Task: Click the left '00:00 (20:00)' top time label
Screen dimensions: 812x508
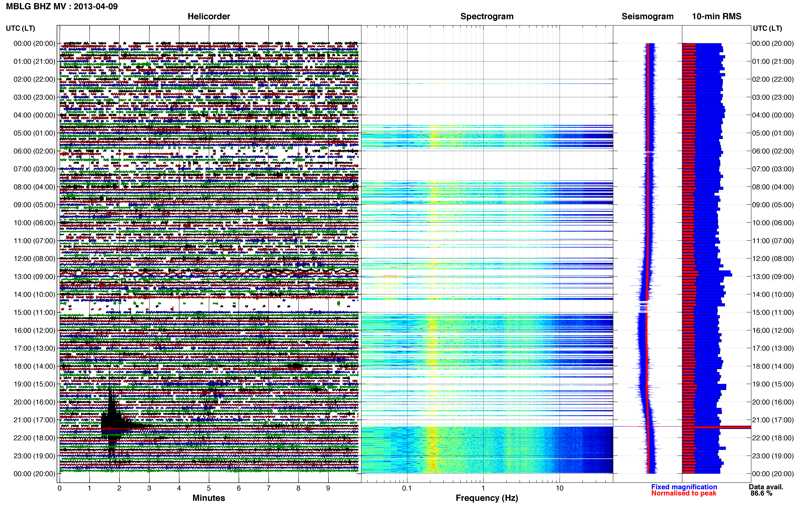Action: click(34, 43)
